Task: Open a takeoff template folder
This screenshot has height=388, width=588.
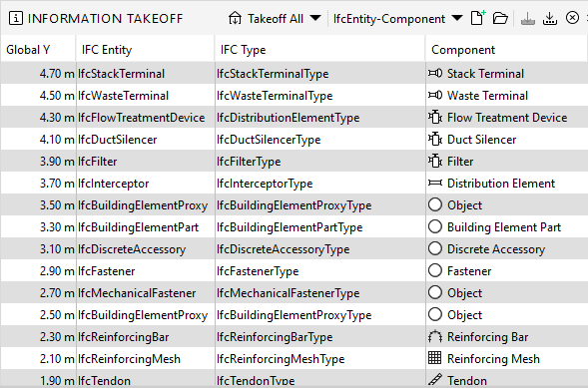Action: click(x=500, y=18)
